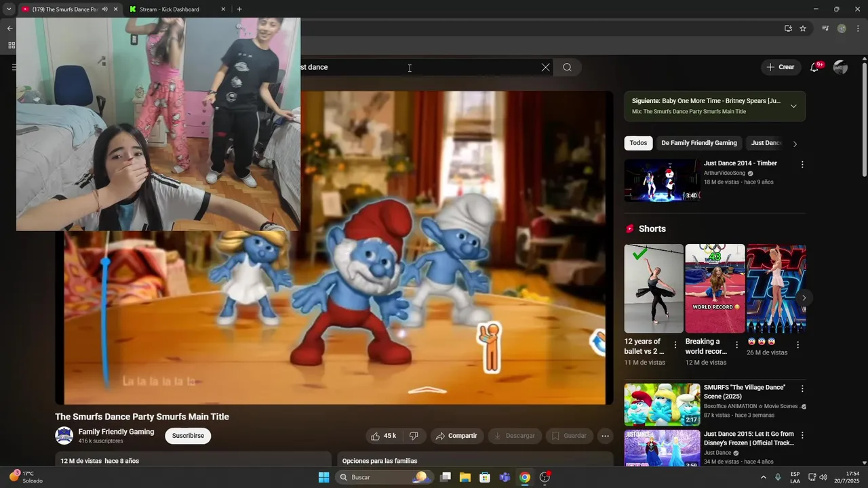The height and width of the screenshot is (488, 868).
Task: Open File Explorer from taskbar
Action: tap(465, 477)
